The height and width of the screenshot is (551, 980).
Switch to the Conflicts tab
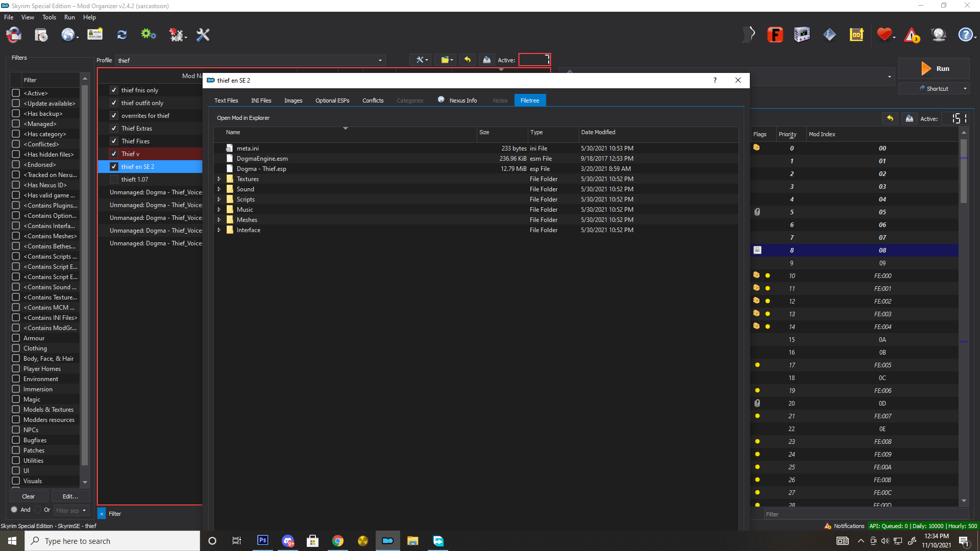click(x=373, y=101)
